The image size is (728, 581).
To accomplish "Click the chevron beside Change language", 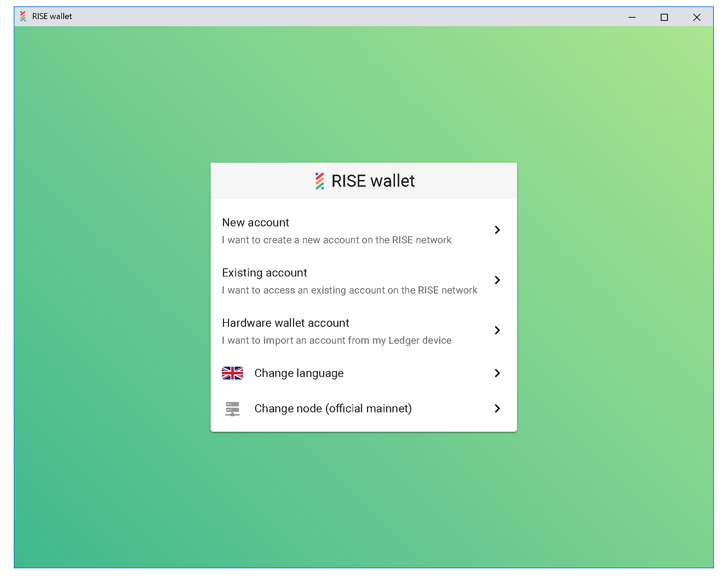I will [497, 373].
